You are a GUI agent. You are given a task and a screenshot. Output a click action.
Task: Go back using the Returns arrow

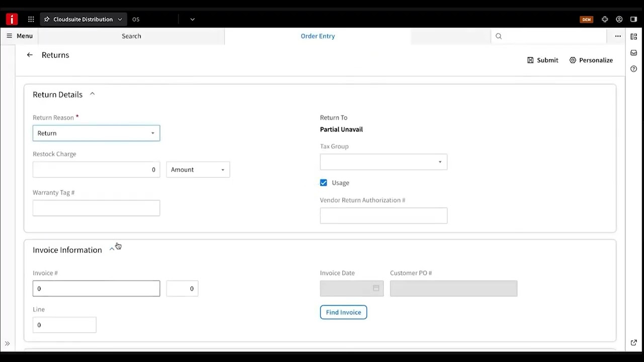coord(30,55)
